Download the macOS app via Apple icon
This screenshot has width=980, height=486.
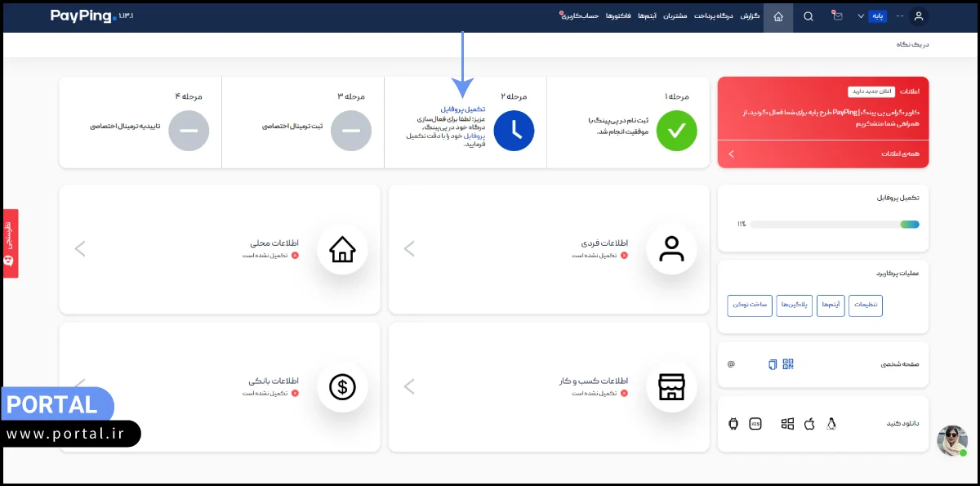click(x=809, y=424)
